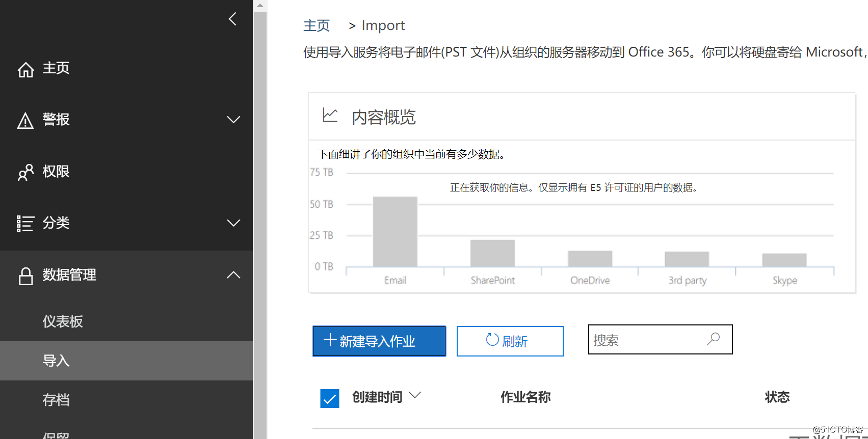
Task: Click the people icon beside 权限
Action: 25,172
